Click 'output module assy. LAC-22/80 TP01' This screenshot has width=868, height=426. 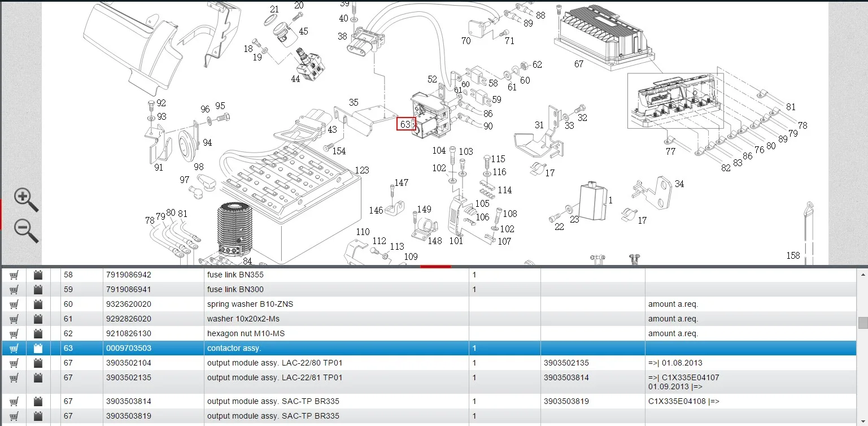pyautogui.click(x=274, y=363)
